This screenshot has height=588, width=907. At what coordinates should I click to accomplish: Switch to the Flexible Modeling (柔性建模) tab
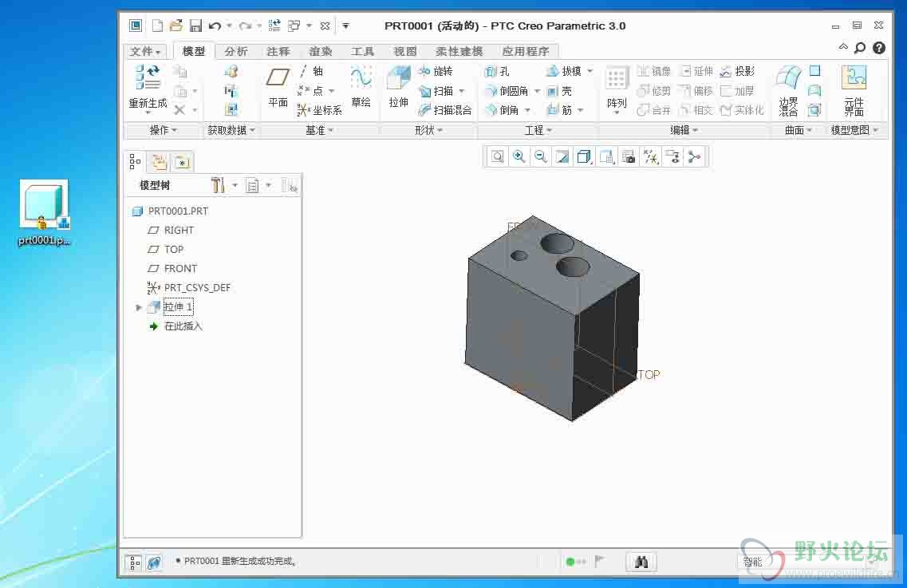pos(459,52)
